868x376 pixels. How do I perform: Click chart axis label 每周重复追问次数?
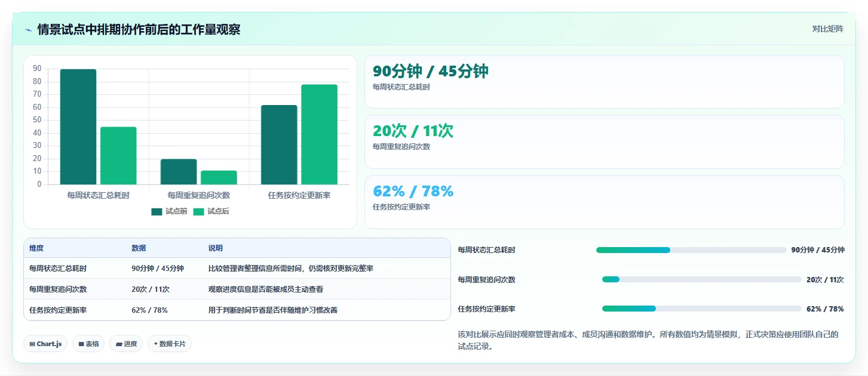coord(199,195)
